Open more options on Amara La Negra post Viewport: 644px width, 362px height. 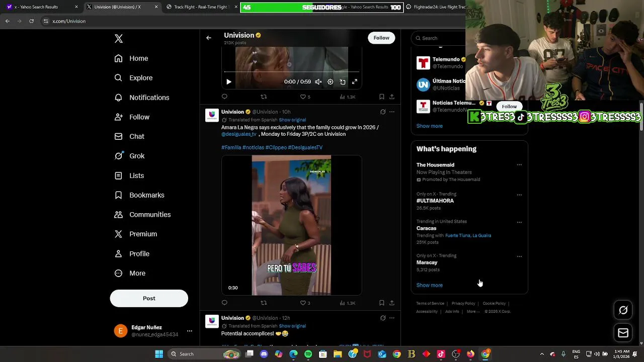[x=392, y=112]
